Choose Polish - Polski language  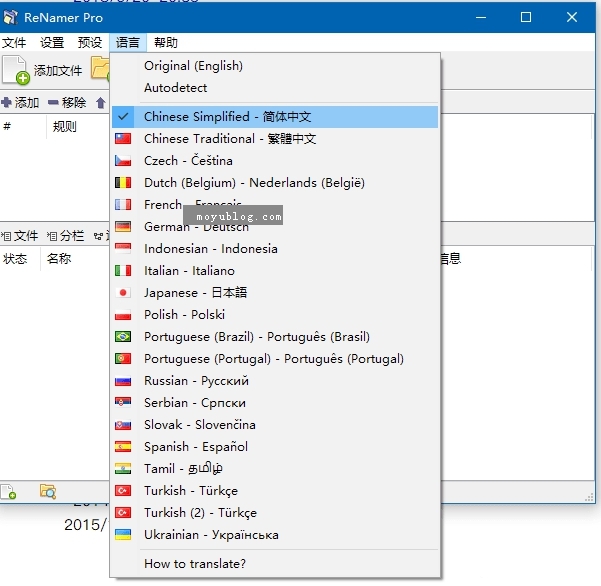click(x=275, y=315)
